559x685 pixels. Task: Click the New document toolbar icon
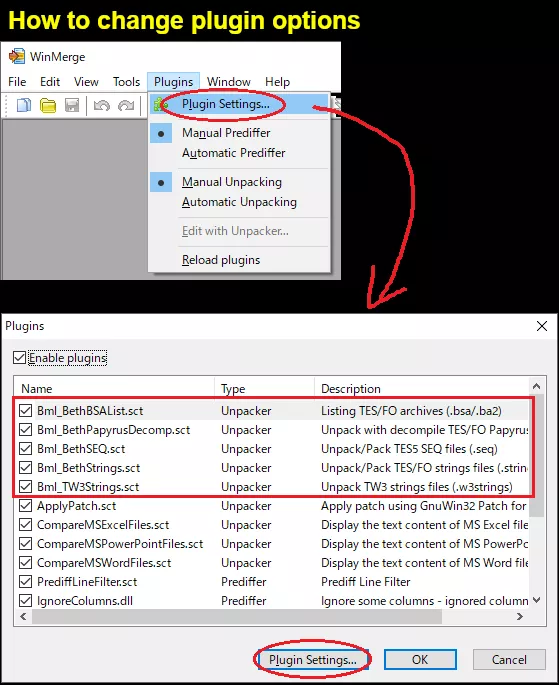pyautogui.click(x=24, y=105)
